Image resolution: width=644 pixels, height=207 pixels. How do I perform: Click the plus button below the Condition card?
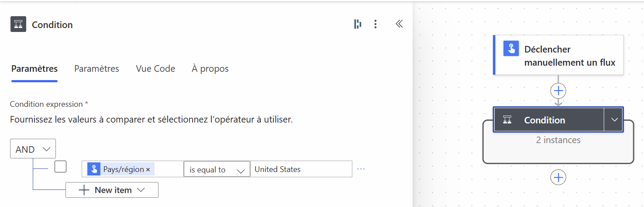(x=558, y=178)
